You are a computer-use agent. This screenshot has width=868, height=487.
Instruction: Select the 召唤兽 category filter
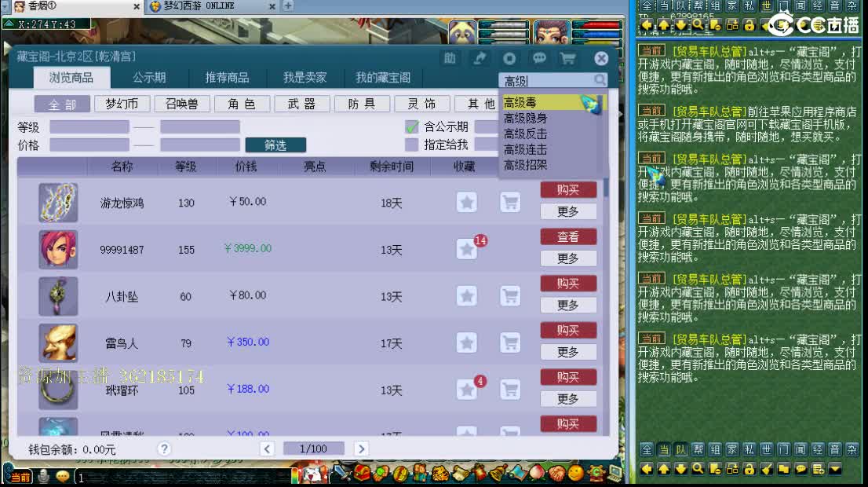click(181, 104)
